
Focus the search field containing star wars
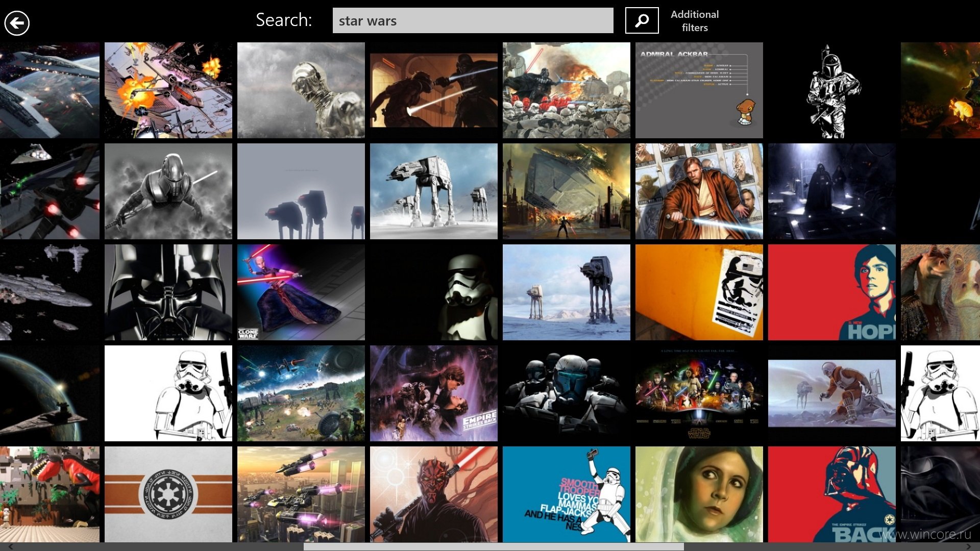point(473,20)
